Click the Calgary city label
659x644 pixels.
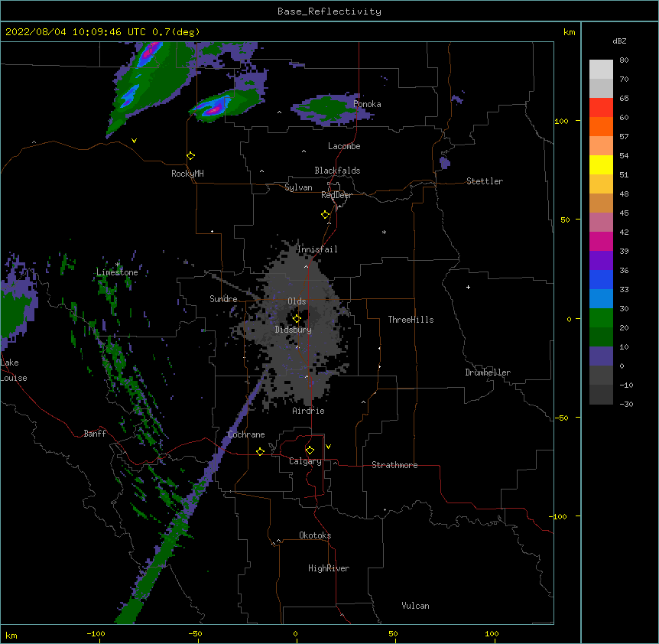[x=305, y=461]
